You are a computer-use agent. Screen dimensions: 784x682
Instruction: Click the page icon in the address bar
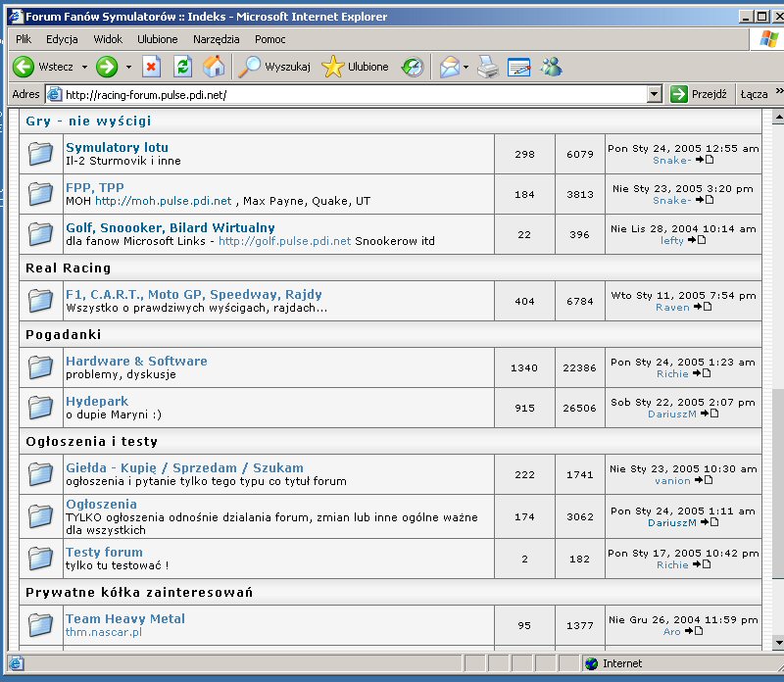tap(54, 94)
